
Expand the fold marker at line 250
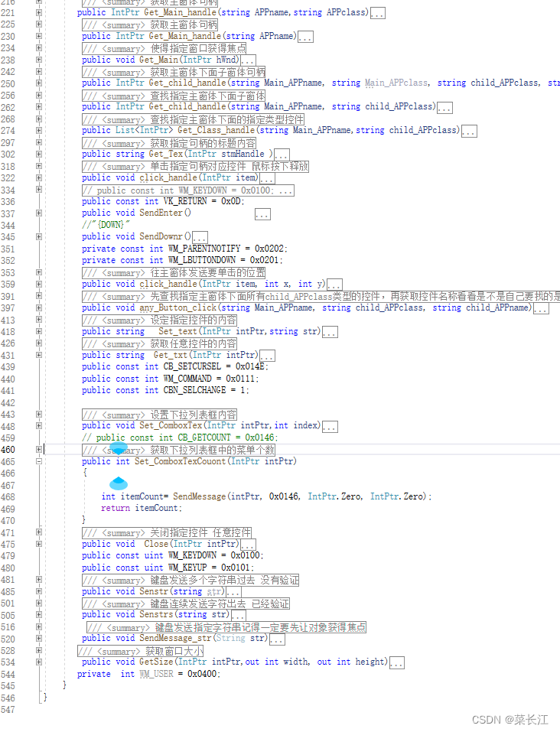click(39, 83)
